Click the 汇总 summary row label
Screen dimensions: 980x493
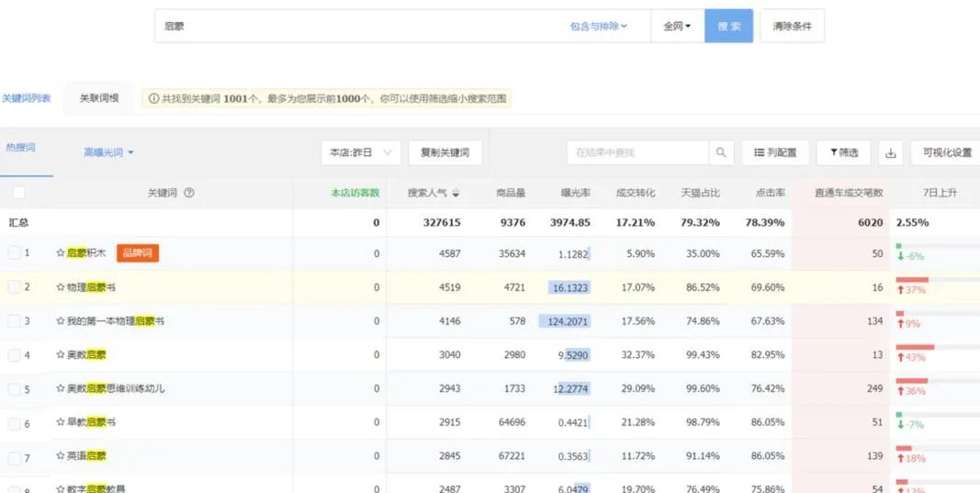point(18,222)
